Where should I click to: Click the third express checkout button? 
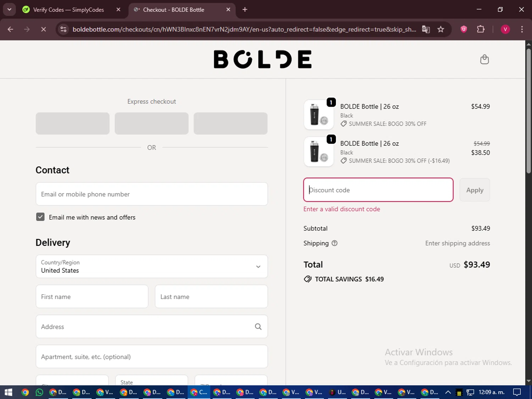pyautogui.click(x=231, y=123)
